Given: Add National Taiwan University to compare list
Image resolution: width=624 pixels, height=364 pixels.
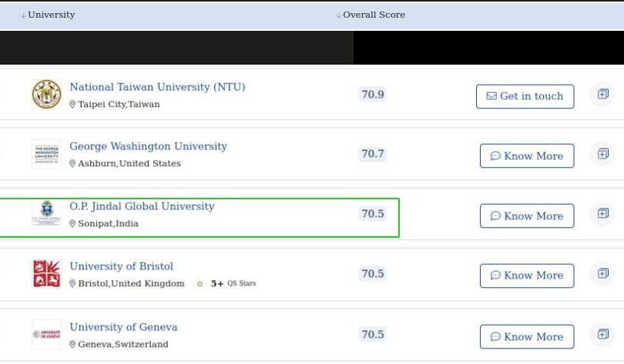Looking at the screenshot, I should 602,95.
